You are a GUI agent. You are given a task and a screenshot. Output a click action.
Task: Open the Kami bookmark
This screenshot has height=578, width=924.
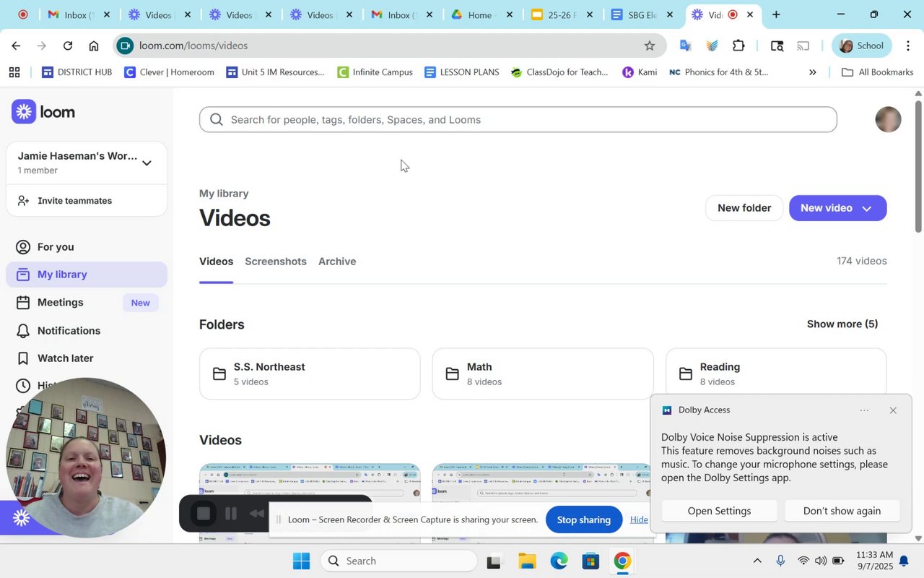[x=640, y=72]
